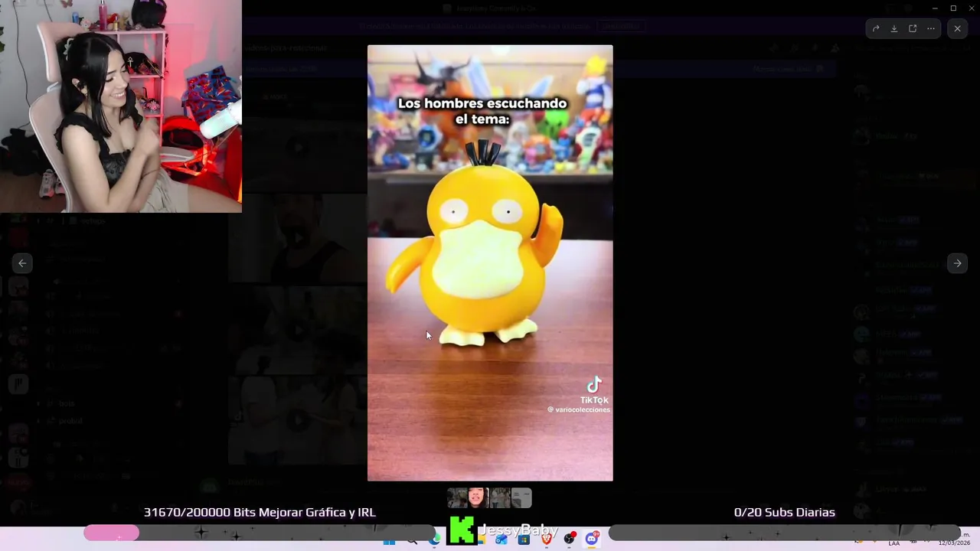This screenshot has width=980, height=551.
Task: Click the Psyduck TikTok video to pause
Action: [x=490, y=262]
